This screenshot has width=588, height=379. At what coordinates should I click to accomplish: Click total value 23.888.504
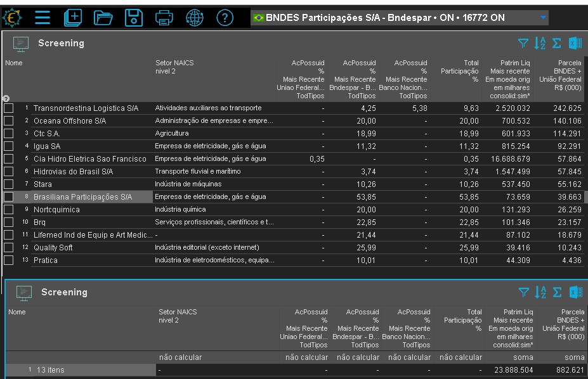point(513,370)
